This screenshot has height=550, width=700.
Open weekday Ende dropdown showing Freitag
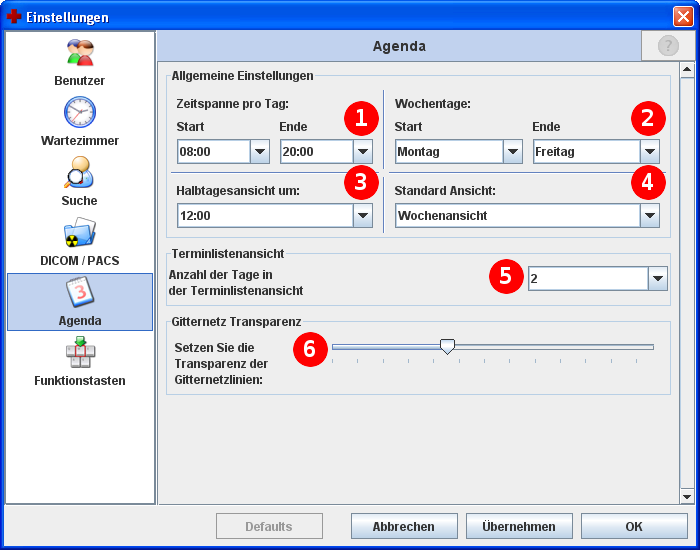650,151
